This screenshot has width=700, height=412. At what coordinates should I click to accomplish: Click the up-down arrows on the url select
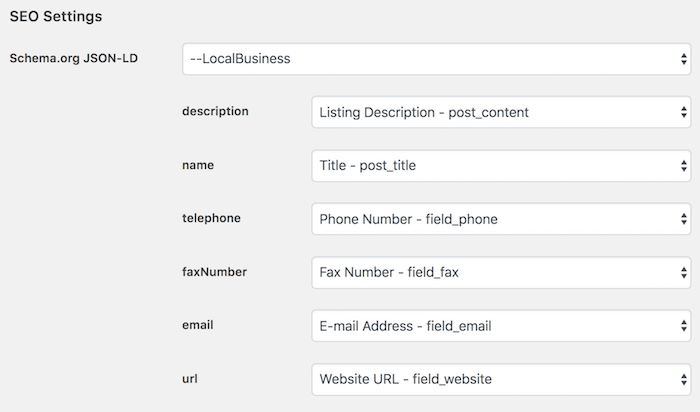[683, 379]
